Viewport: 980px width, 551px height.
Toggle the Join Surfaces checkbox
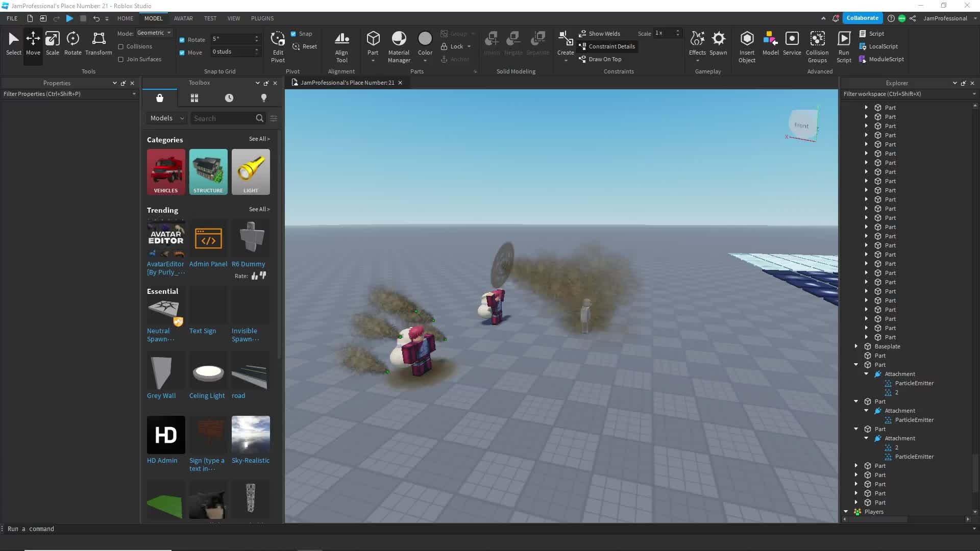121,59
